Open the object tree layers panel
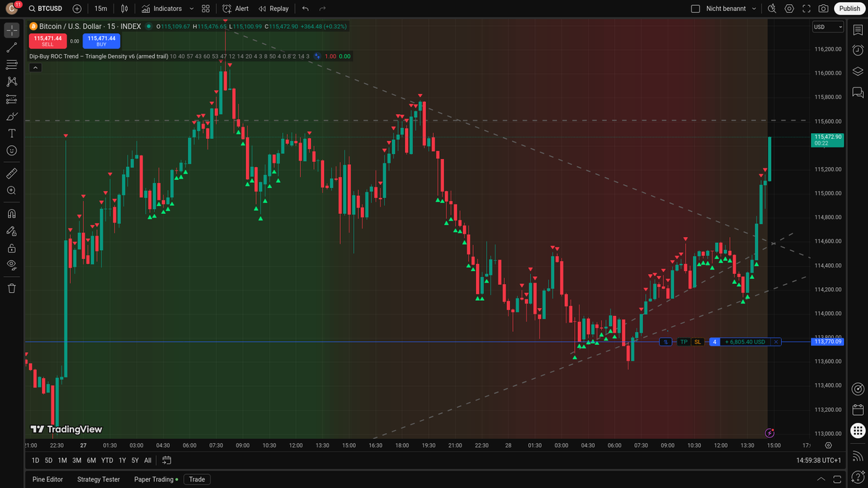Viewport: 868px width, 488px height. 858,72
